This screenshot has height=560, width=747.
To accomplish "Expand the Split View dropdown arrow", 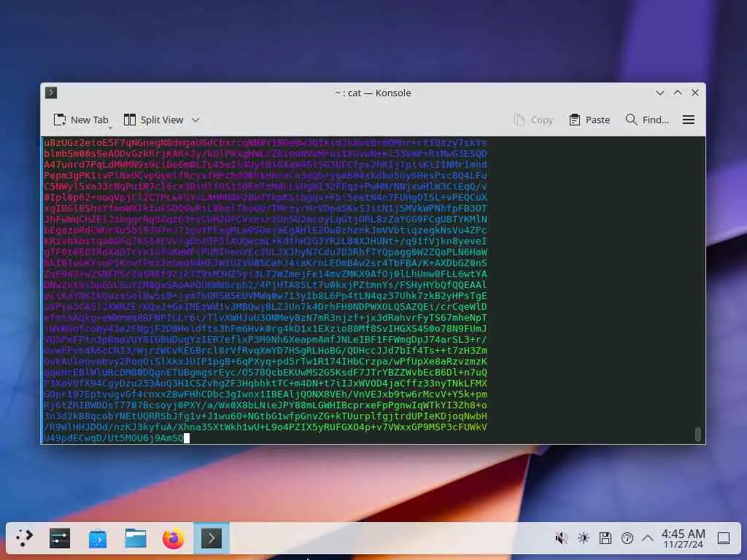I will [x=196, y=120].
